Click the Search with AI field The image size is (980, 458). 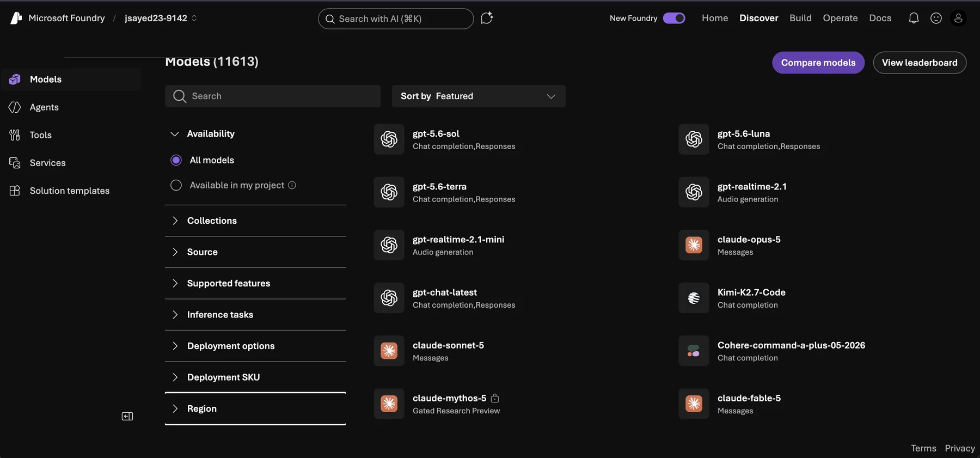[x=396, y=19]
